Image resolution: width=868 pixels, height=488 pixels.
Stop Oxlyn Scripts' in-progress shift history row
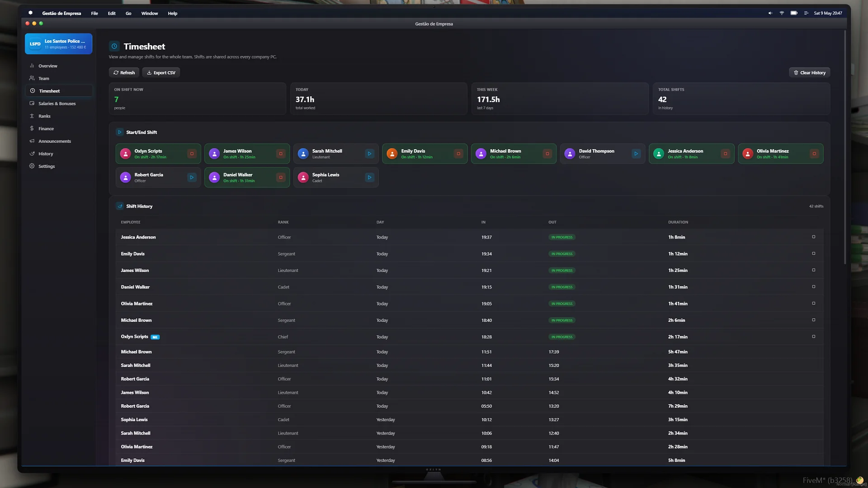[x=814, y=337]
